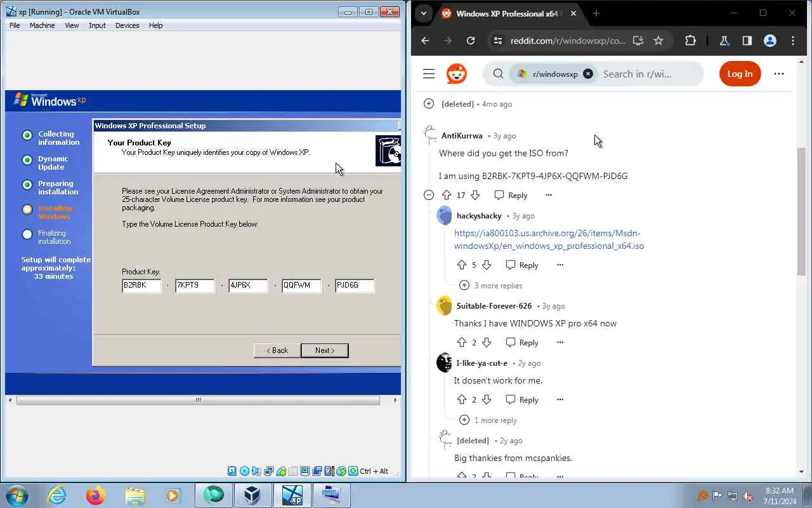Open VirtualBox Machine menu
This screenshot has width=812, height=508.
[x=42, y=25]
